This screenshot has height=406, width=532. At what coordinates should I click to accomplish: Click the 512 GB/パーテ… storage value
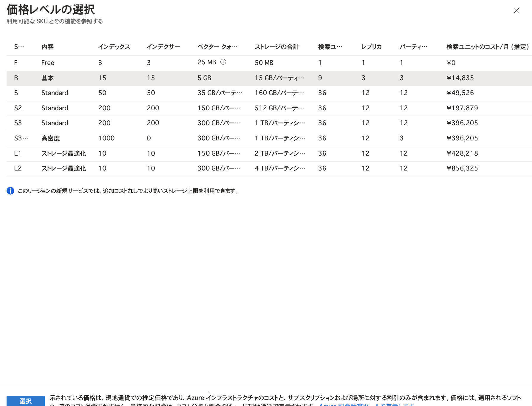(279, 108)
